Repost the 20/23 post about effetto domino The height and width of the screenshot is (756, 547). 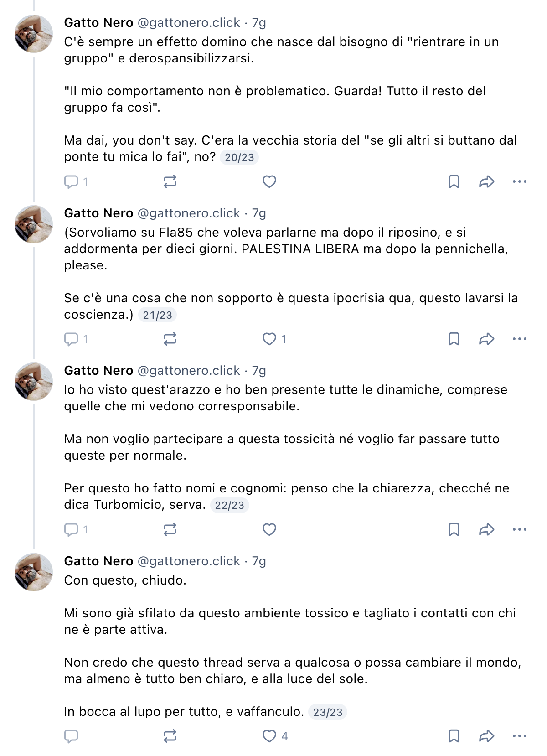170,182
